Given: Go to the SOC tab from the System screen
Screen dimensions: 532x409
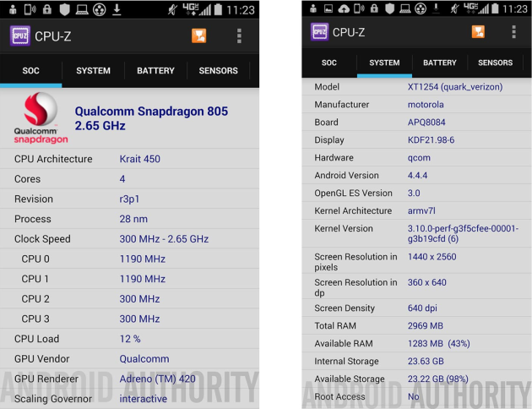Looking at the screenshot, I should (329, 63).
